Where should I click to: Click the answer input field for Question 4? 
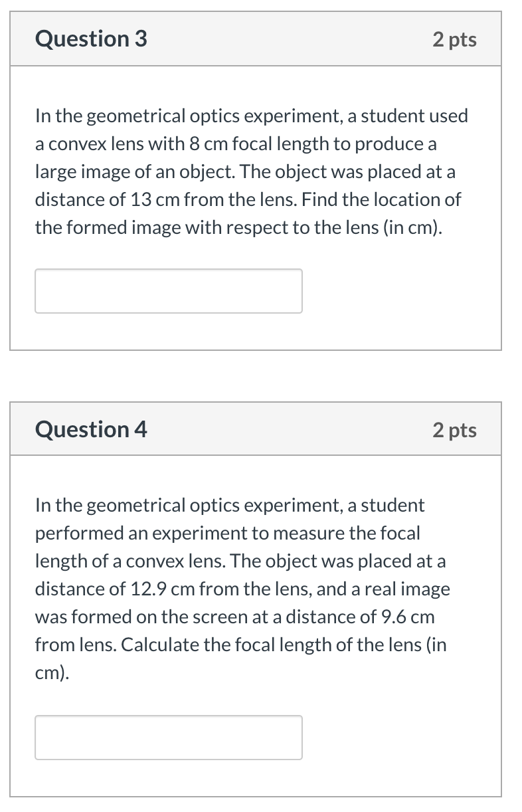168,738
